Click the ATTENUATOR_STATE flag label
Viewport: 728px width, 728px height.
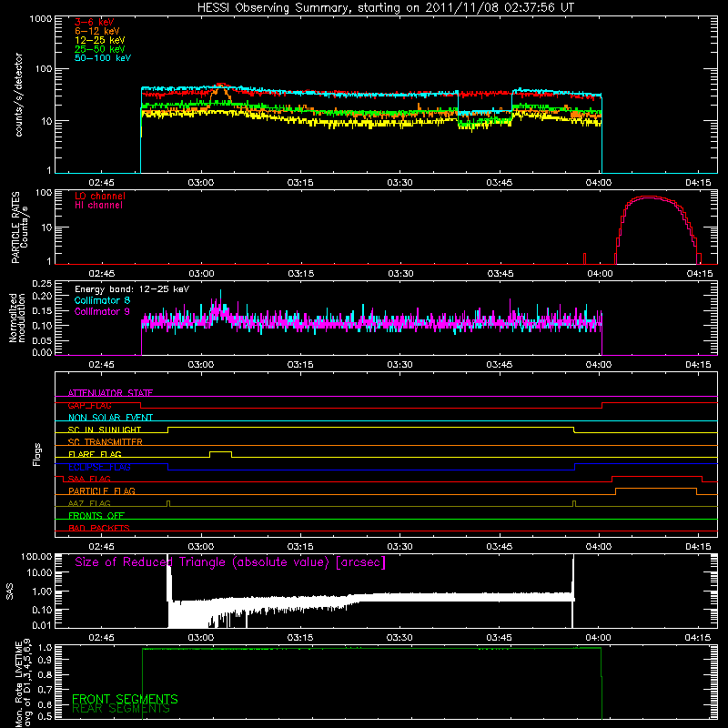pos(110,393)
